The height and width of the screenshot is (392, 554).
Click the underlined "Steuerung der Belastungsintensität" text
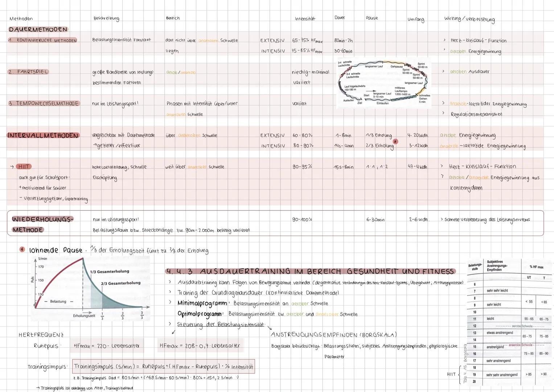[221, 324]
